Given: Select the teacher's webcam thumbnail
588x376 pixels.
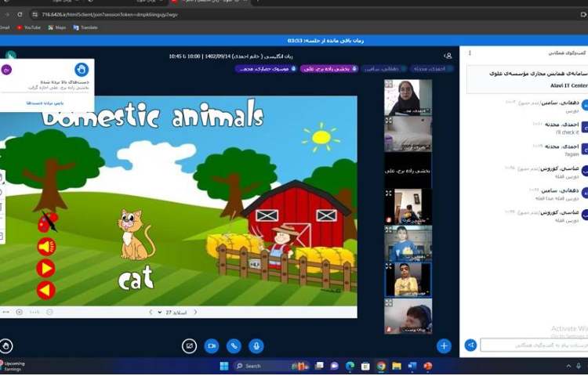Looking at the screenshot, I should click(408, 96).
